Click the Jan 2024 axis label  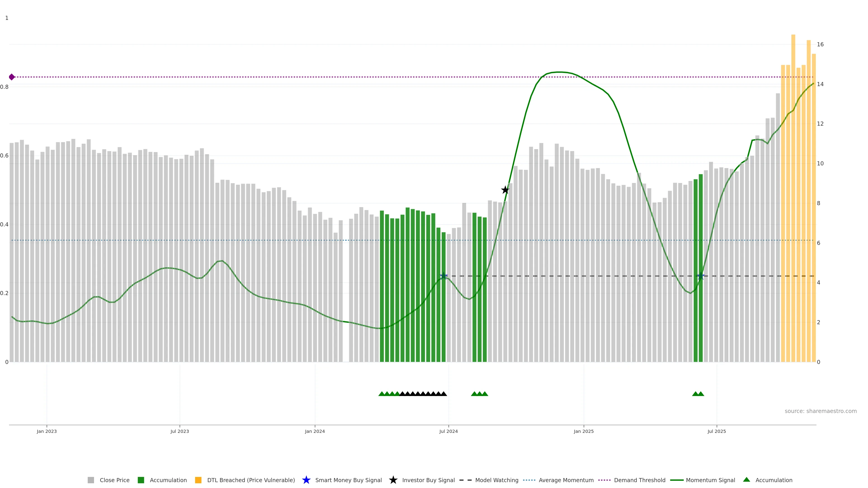315,431
